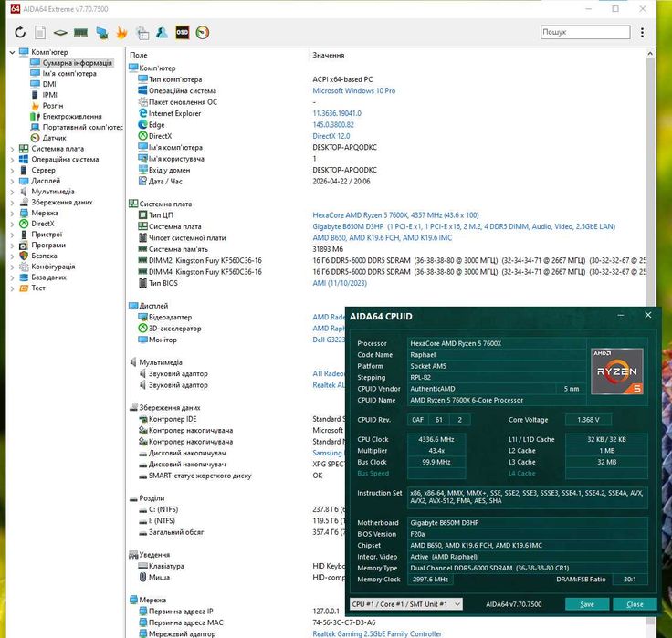
Task: Open the IPMI tree item
Action: [x=49, y=95]
